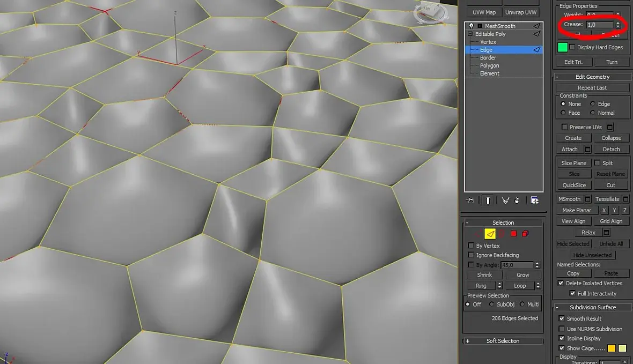Toggle MeshSmooth lightbulb icon
This screenshot has height=364, width=633.
coord(471,26)
